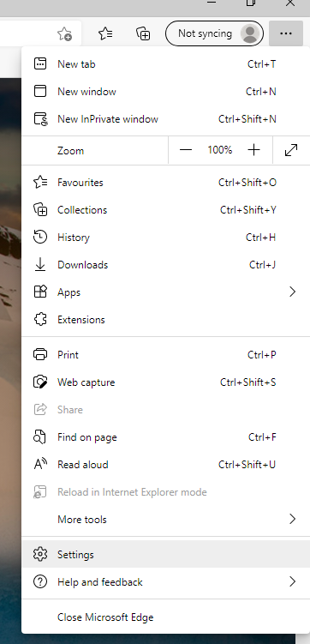The width and height of the screenshot is (310, 644).
Task: Click the Zoom label text
Action: coord(70,151)
